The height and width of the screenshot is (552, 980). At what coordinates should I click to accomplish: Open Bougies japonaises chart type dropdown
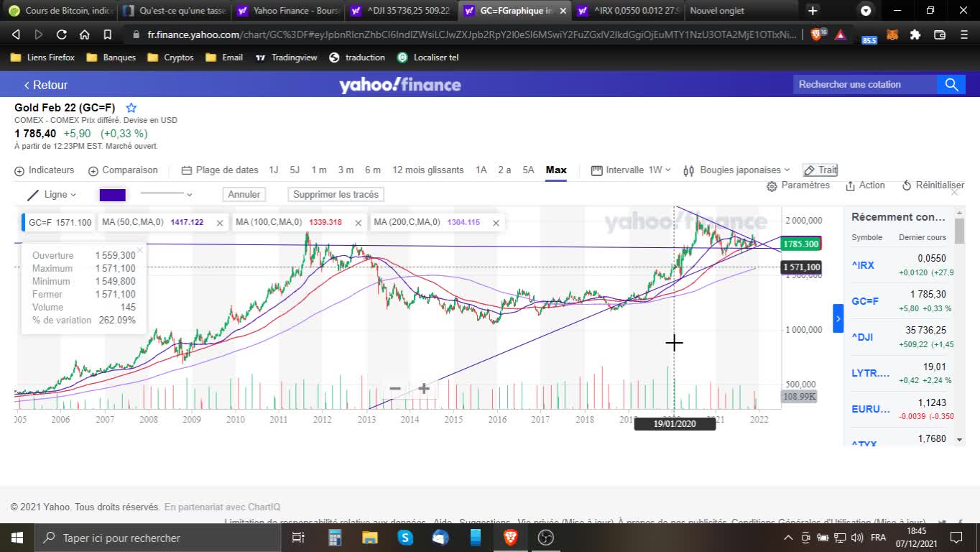736,170
